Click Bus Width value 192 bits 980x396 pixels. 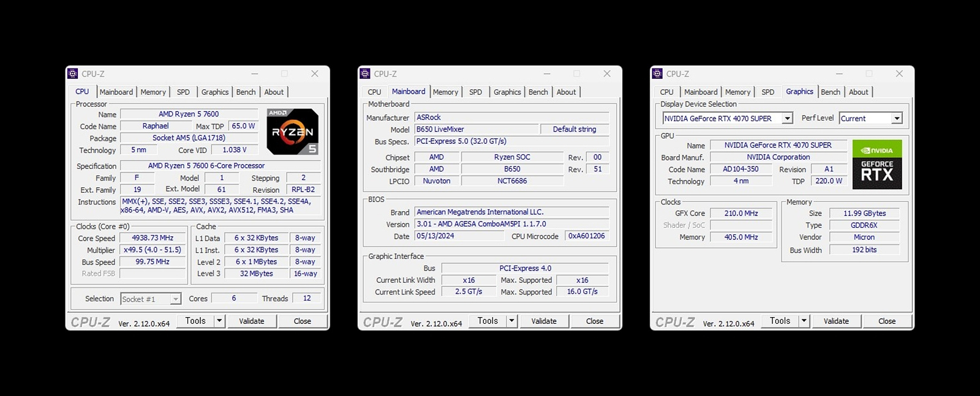pyautogui.click(x=864, y=250)
